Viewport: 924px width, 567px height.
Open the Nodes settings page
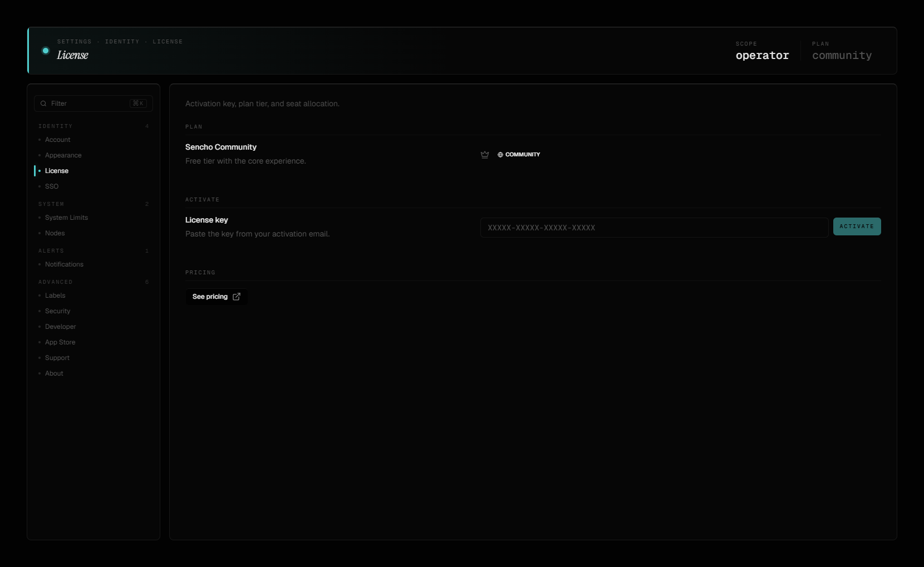pos(55,233)
